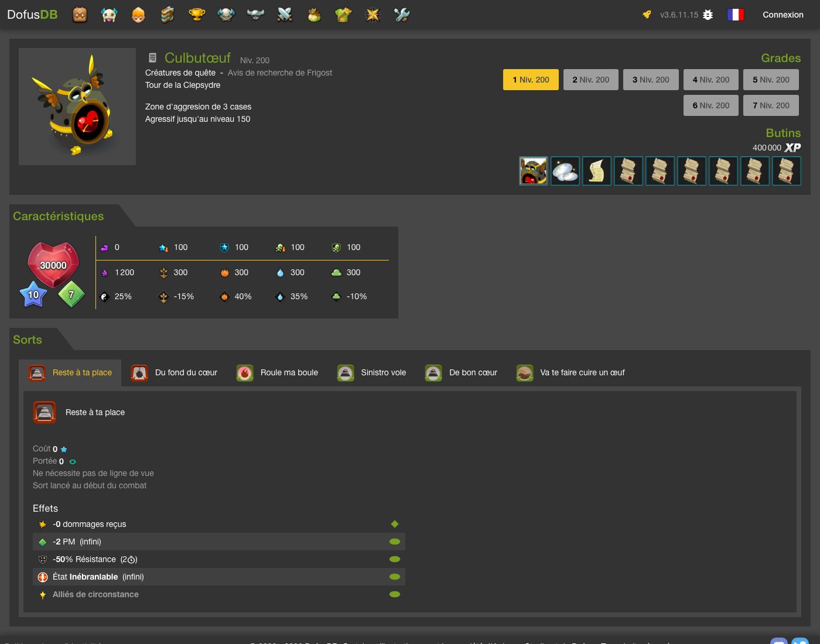This screenshot has width=820, height=644.
Task: Select grade 6 Niv. 200 button
Action: (711, 105)
